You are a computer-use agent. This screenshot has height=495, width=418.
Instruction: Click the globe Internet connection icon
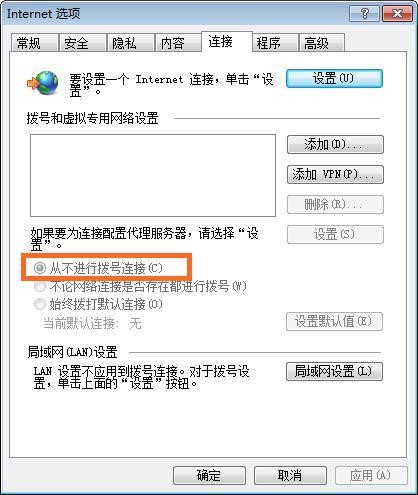coord(43,82)
